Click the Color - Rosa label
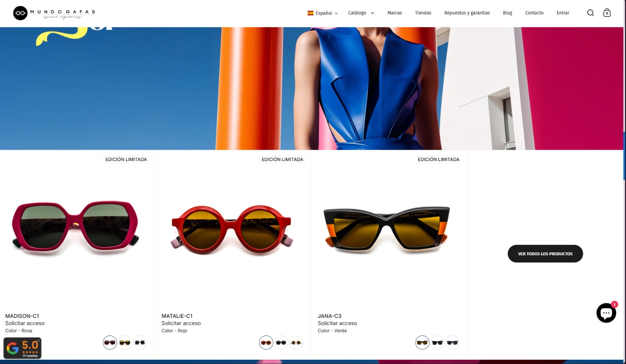 19,331
